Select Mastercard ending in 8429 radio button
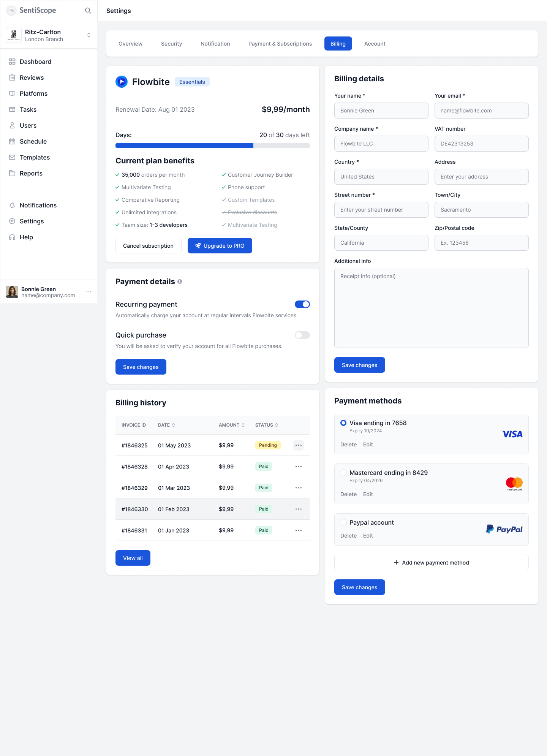Image resolution: width=547 pixels, height=756 pixels. coord(343,473)
